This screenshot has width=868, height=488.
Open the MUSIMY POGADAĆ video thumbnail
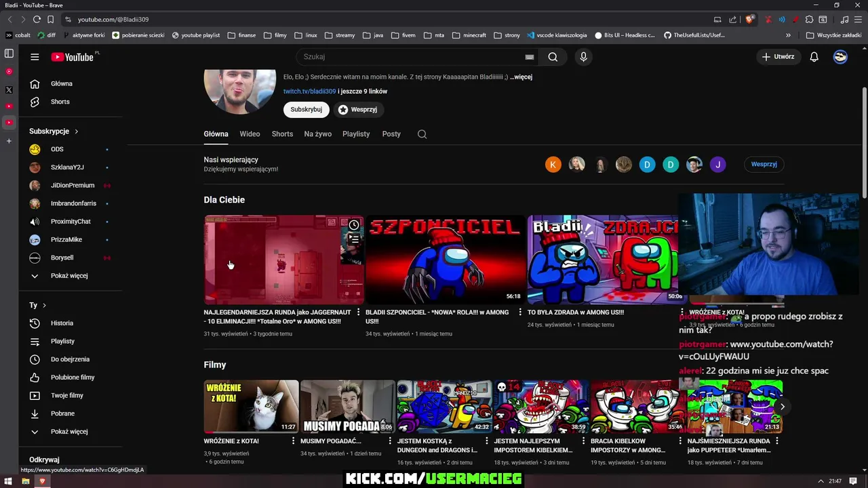pos(347,407)
